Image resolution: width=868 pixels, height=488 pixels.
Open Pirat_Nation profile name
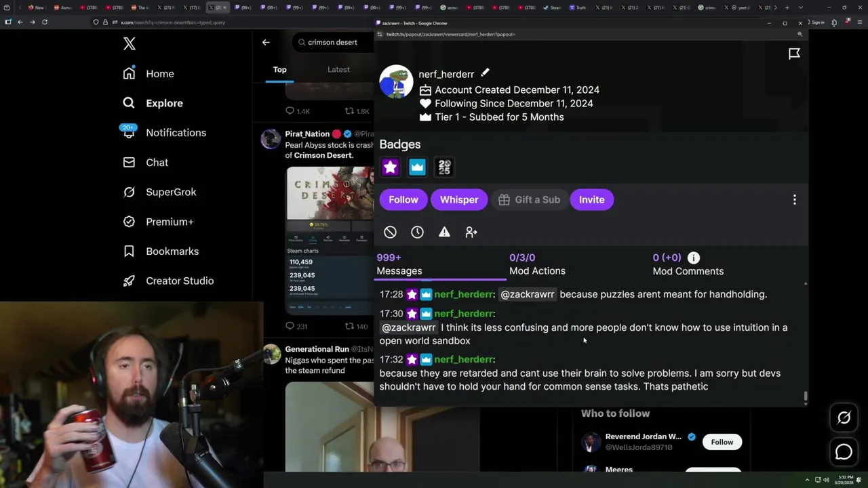point(307,134)
